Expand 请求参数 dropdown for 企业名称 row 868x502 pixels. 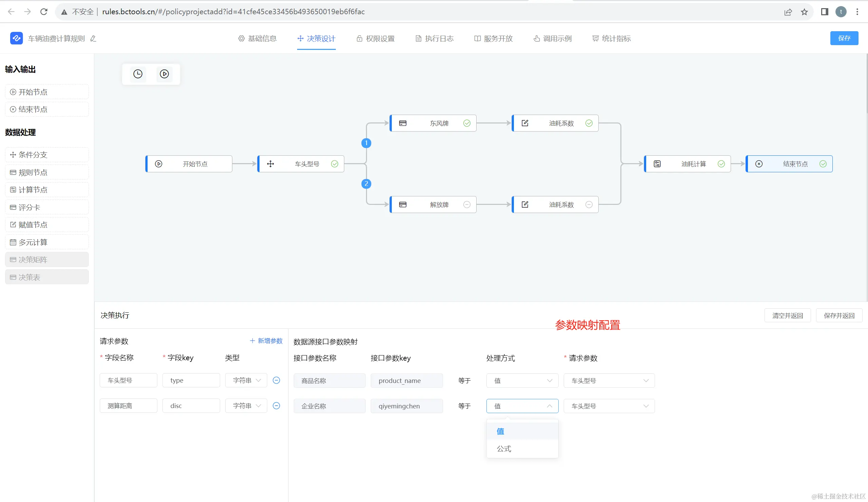pyautogui.click(x=609, y=406)
